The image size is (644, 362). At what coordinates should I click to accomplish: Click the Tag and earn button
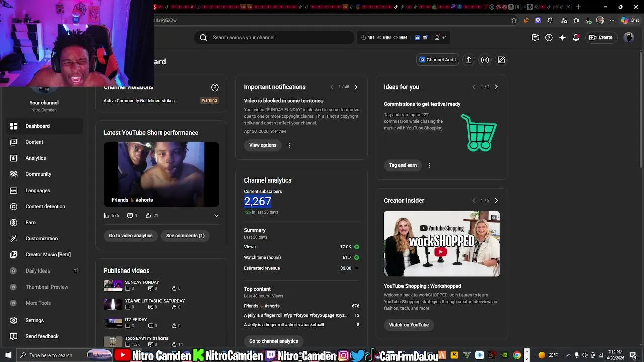pyautogui.click(x=403, y=165)
